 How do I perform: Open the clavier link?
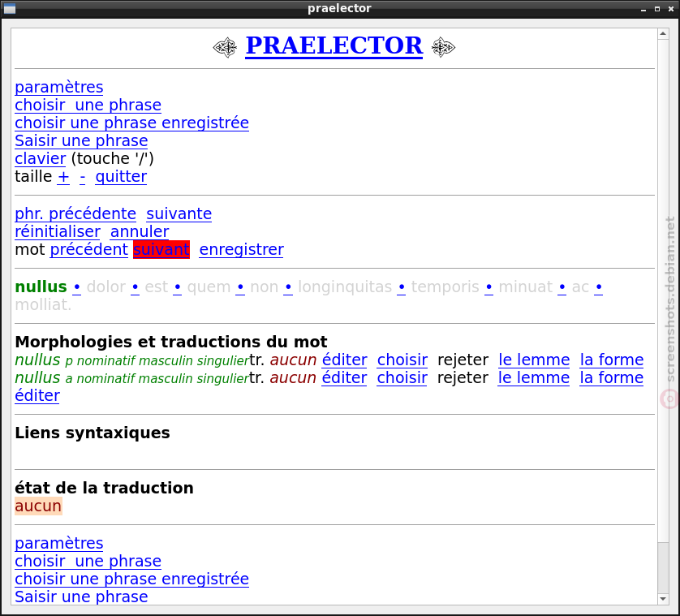(41, 158)
